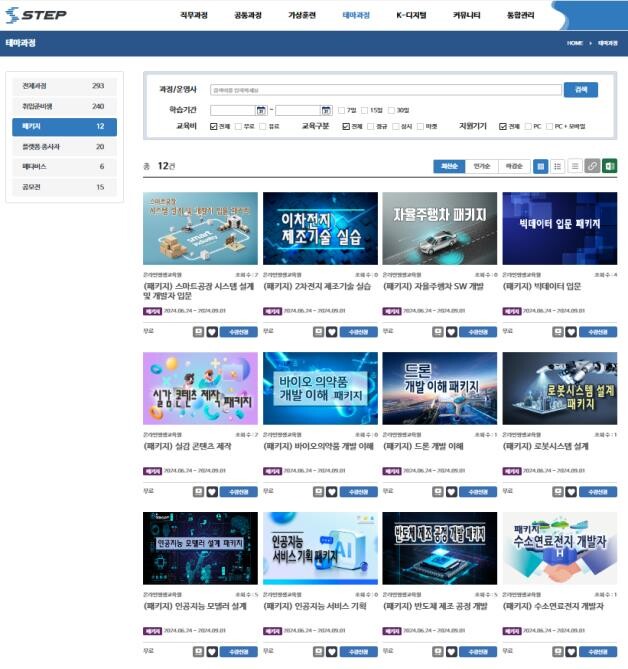This screenshot has height=669, width=628.
Task: Open the start date calendar picker
Action: 261,110
